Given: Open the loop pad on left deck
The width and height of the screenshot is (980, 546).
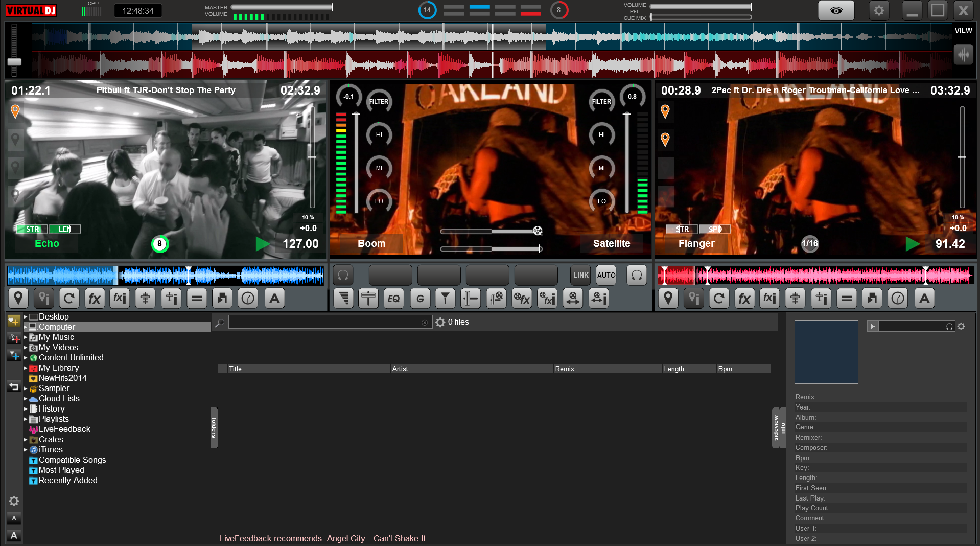Looking at the screenshot, I should point(69,298).
